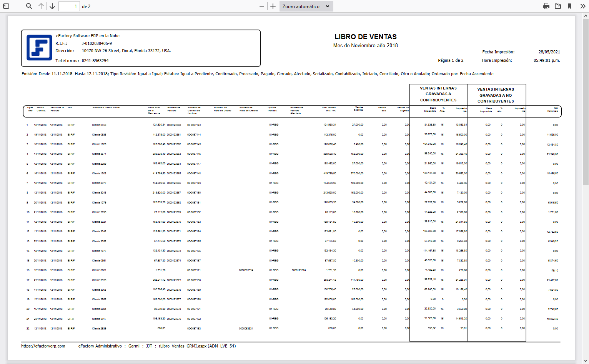Go to the previous page using the up arrow
The width and height of the screenshot is (589, 364).
[41, 6]
